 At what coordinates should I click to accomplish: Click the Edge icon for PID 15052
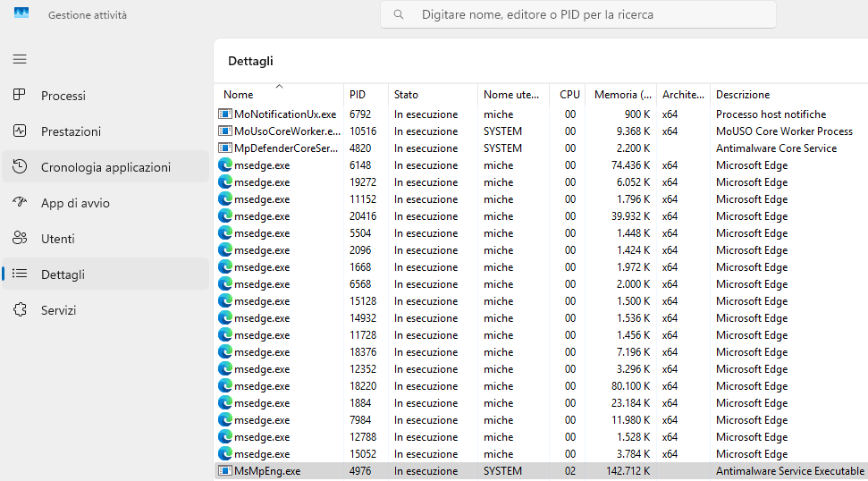click(x=224, y=454)
